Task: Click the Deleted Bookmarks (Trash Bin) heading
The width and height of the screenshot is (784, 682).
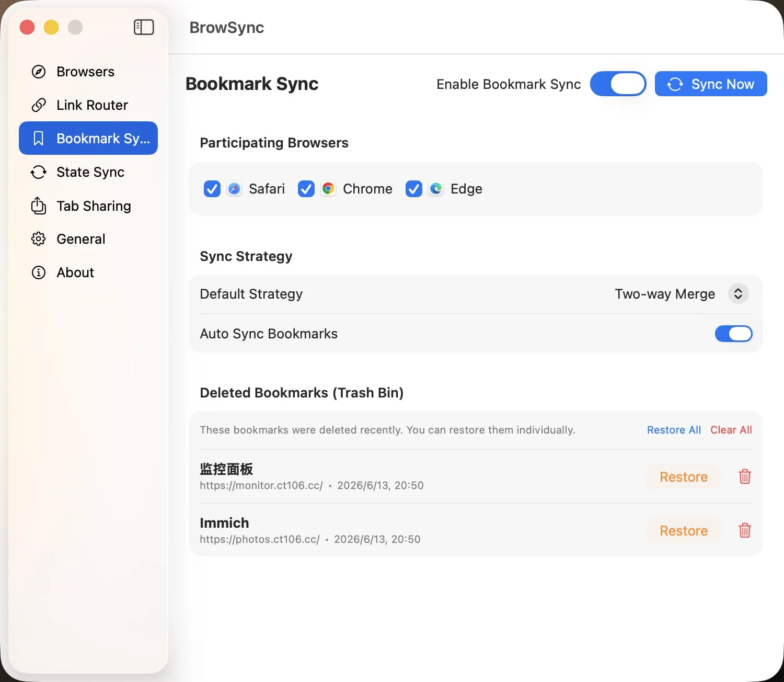Action: tap(302, 393)
